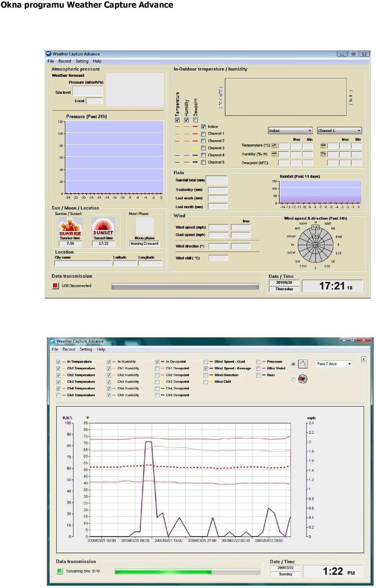Click the Moon Phase image box
The height and width of the screenshot is (588, 376).
pos(145,226)
